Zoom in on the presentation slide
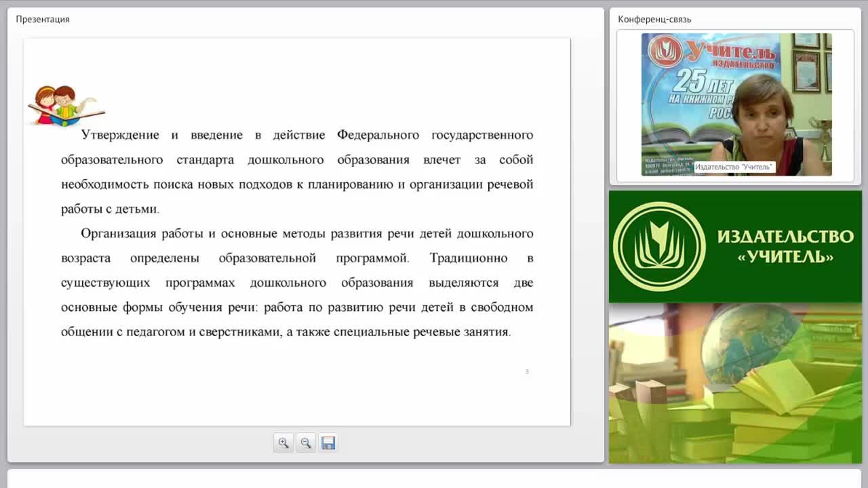Viewport: 868px width, 488px height. tap(283, 443)
